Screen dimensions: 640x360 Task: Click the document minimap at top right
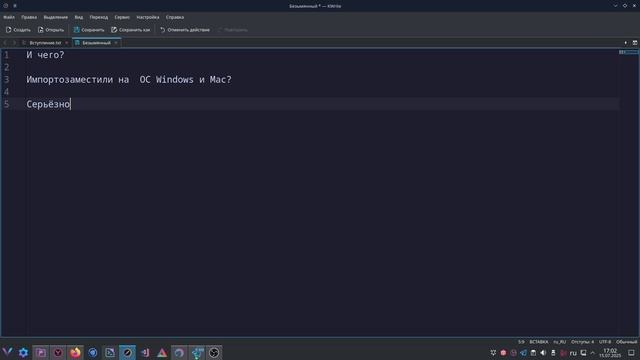(628, 52)
